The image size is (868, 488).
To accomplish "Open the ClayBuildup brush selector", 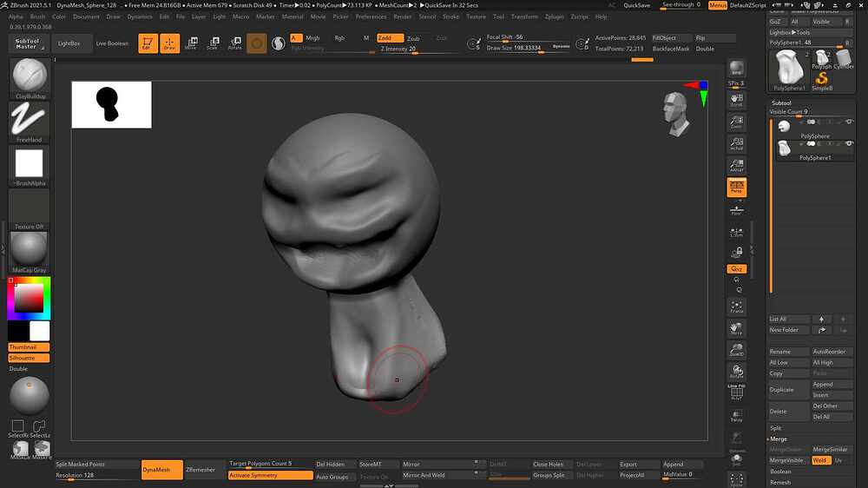I will pos(30,78).
